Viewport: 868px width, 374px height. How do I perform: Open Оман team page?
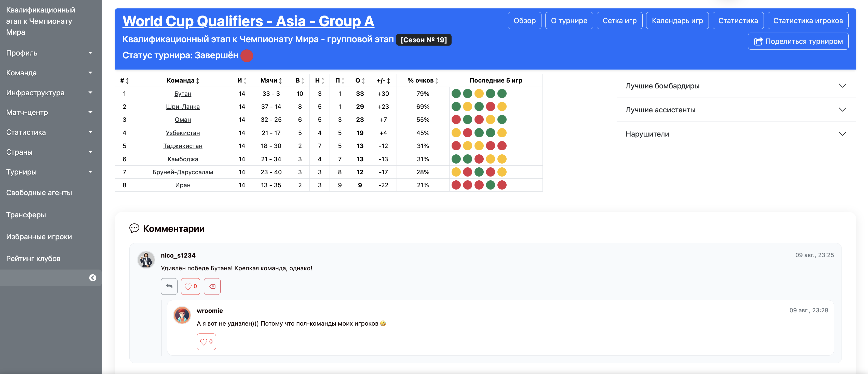coord(183,119)
